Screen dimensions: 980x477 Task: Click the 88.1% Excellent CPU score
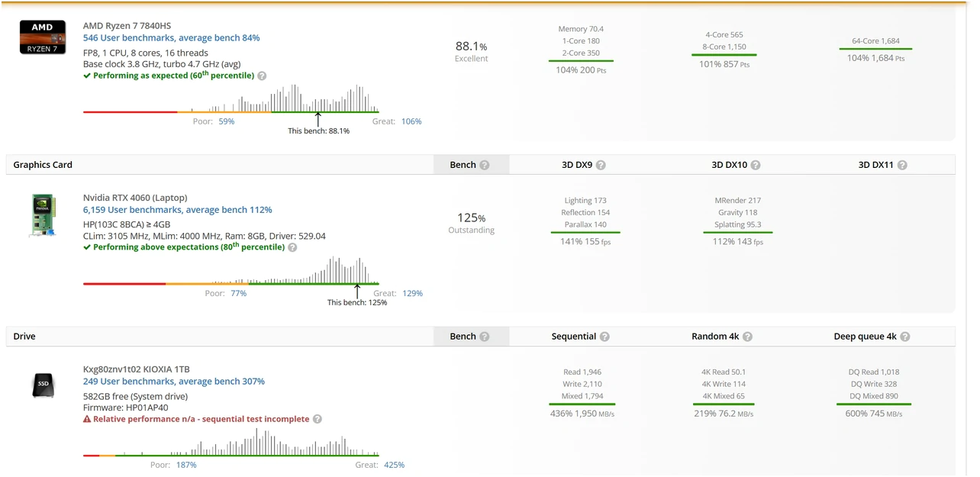(x=471, y=51)
